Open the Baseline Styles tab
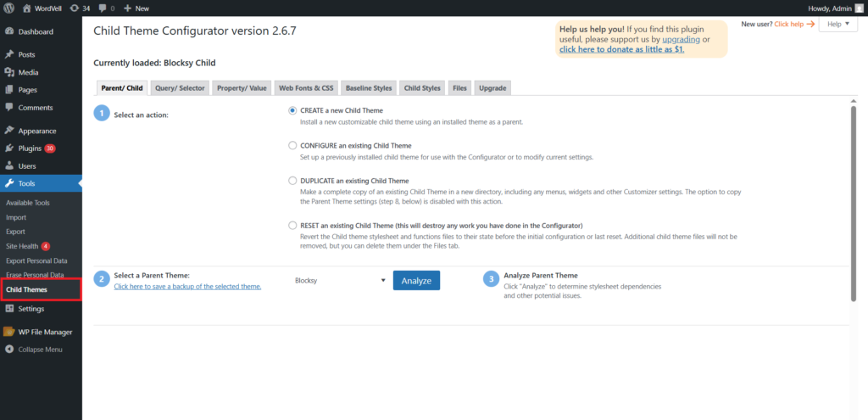 369,88
